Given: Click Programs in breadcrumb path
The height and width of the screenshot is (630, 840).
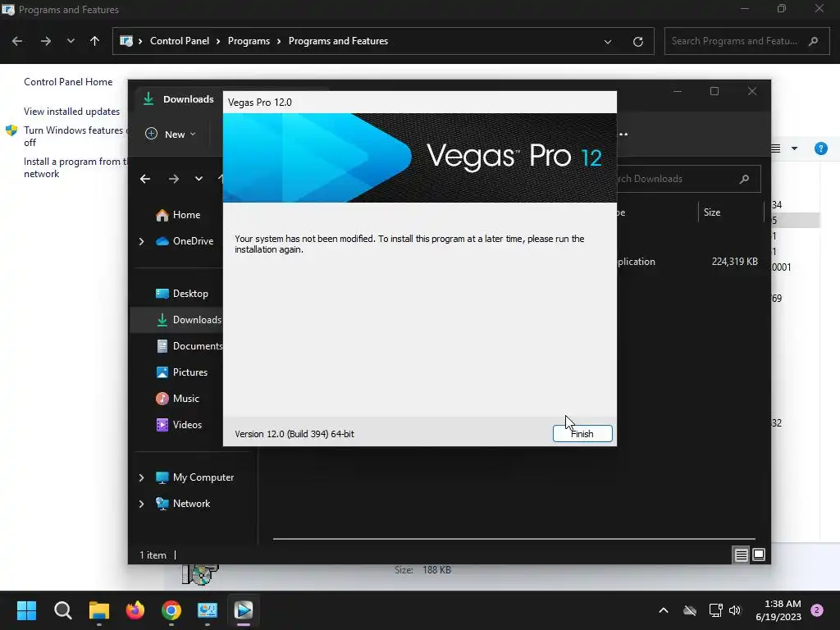Looking at the screenshot, I should tap(249, 41).
